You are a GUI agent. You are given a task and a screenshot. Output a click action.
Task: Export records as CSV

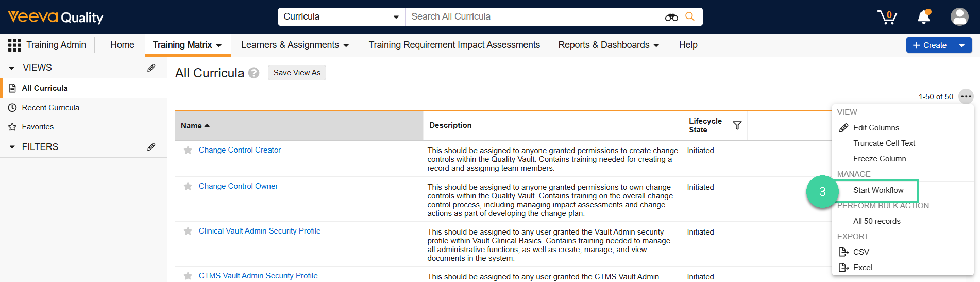[x=860, y=252]
